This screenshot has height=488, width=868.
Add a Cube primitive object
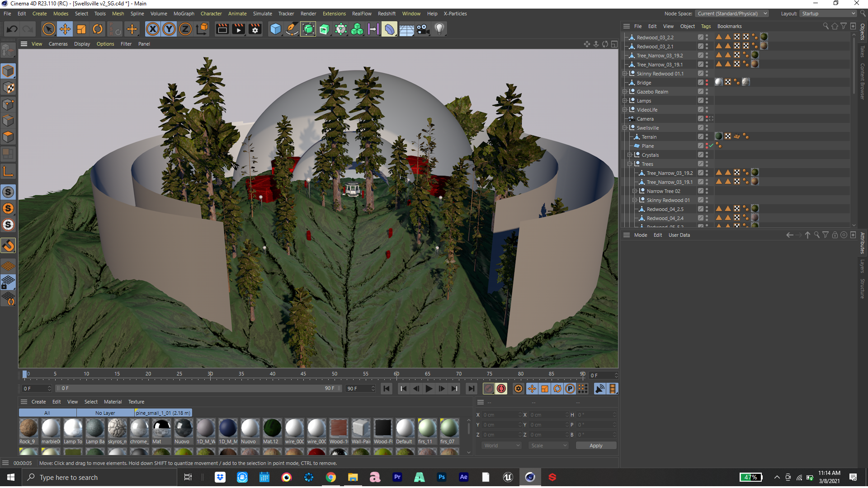tap(275, 29)
